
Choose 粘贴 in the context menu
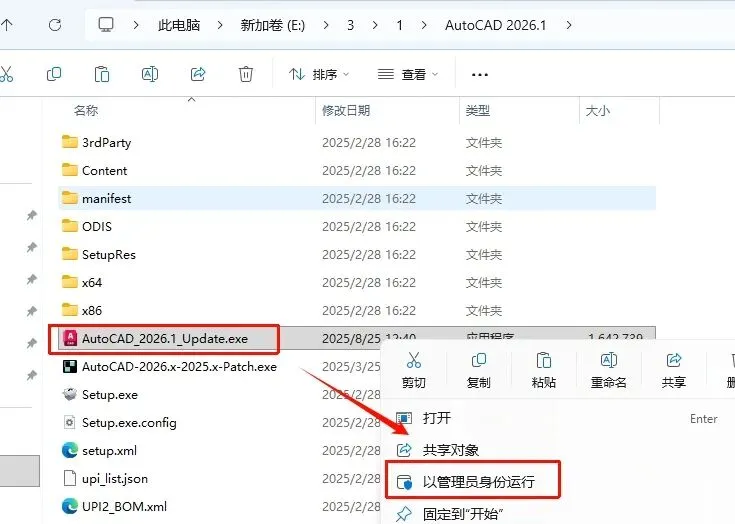(544, 370)
